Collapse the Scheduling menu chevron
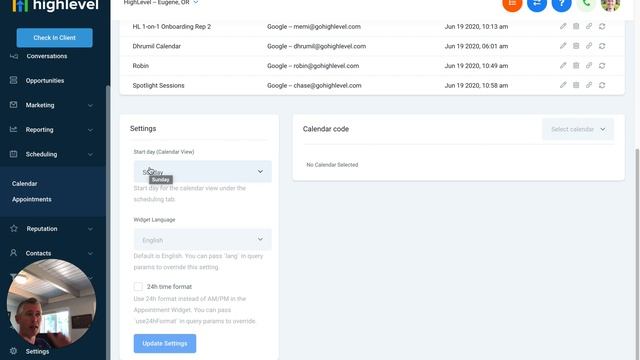The width and height of the screenshot is (640, 360). [90, 154]
